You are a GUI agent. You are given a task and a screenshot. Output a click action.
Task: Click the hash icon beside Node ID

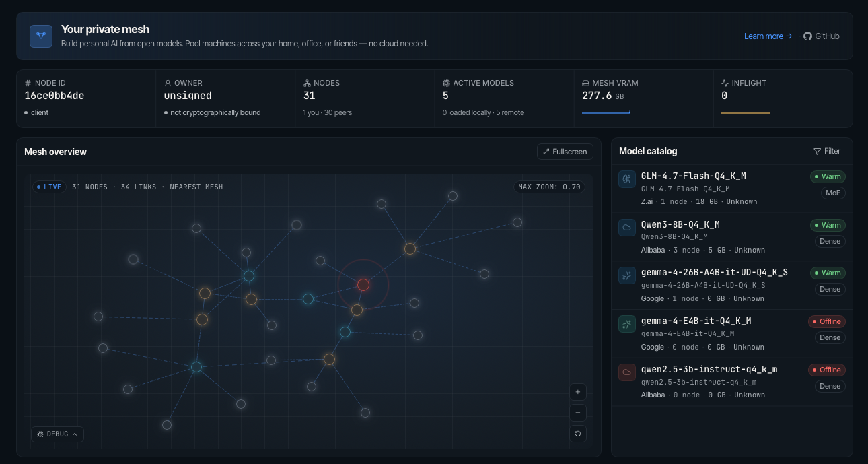pos(28,83)
